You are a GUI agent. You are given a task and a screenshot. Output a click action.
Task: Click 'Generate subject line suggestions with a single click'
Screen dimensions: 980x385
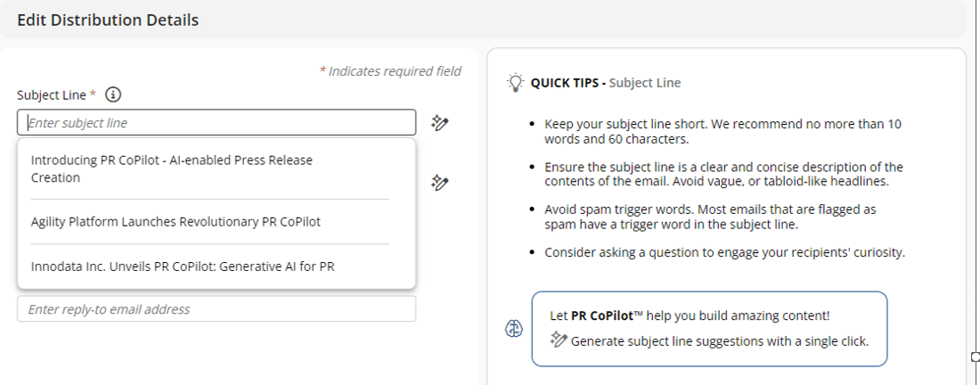point(719,340)
